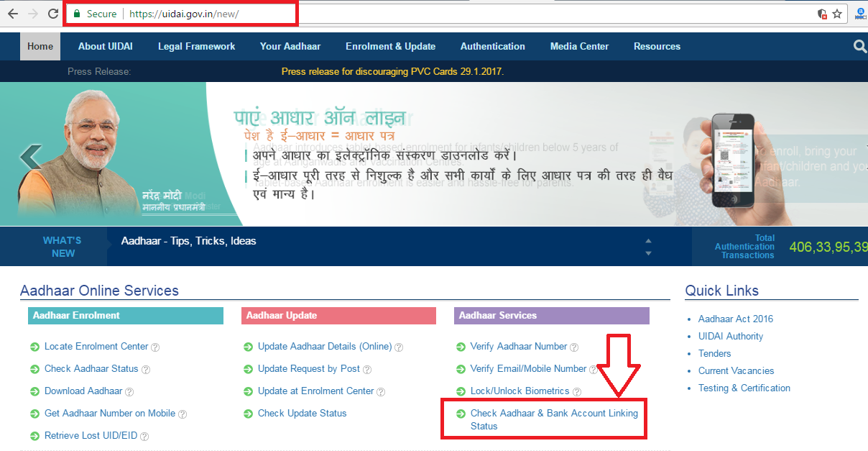Open the Authentication menu
The width and height of the screenshot is (868, 451).
[x=492, y=46]
